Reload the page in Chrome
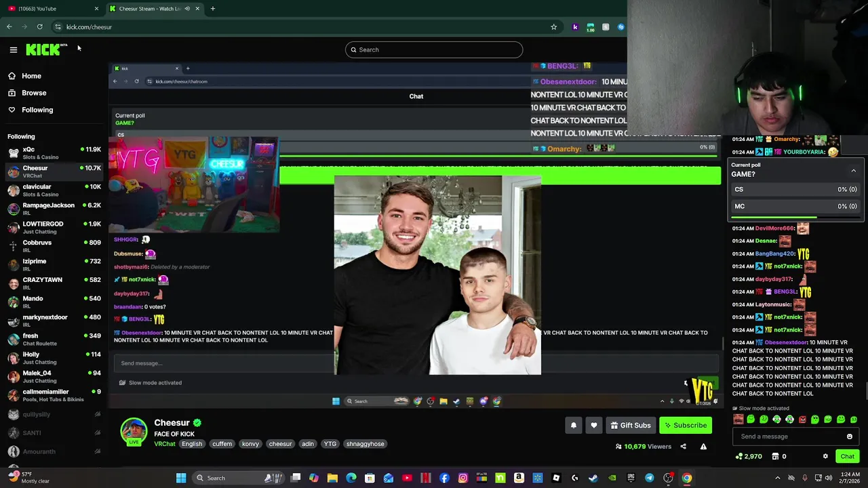The height and width of the screenshot is (488, 868). pyautogui.click(x=40, y=27)
